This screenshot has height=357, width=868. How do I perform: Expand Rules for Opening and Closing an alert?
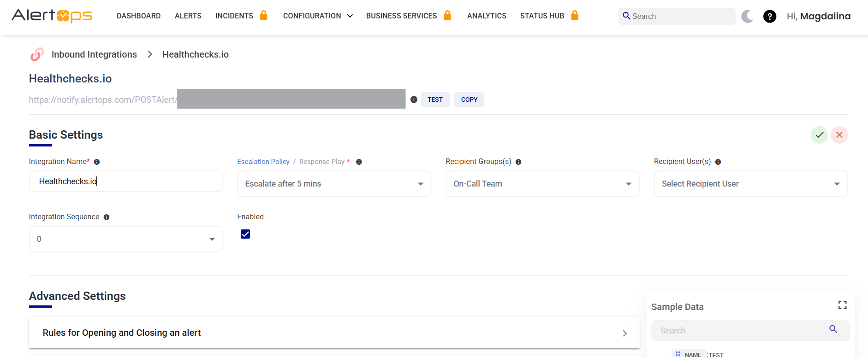pos(334,333)
